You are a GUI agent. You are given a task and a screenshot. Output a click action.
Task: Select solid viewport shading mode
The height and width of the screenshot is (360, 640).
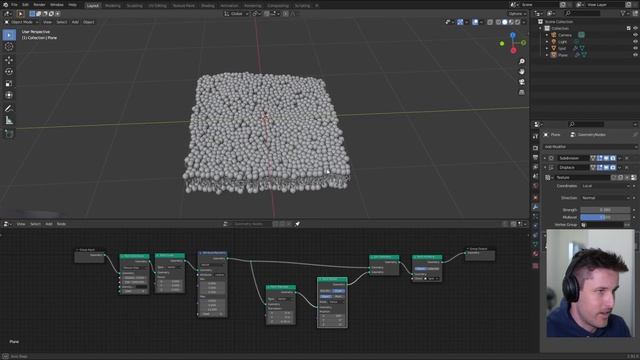click(x=505, y=22)
